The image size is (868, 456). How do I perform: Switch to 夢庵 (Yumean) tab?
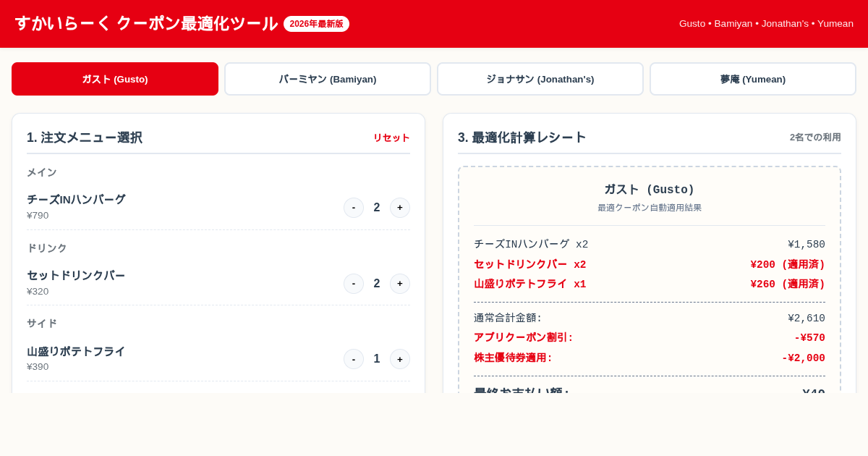[753, 79]
